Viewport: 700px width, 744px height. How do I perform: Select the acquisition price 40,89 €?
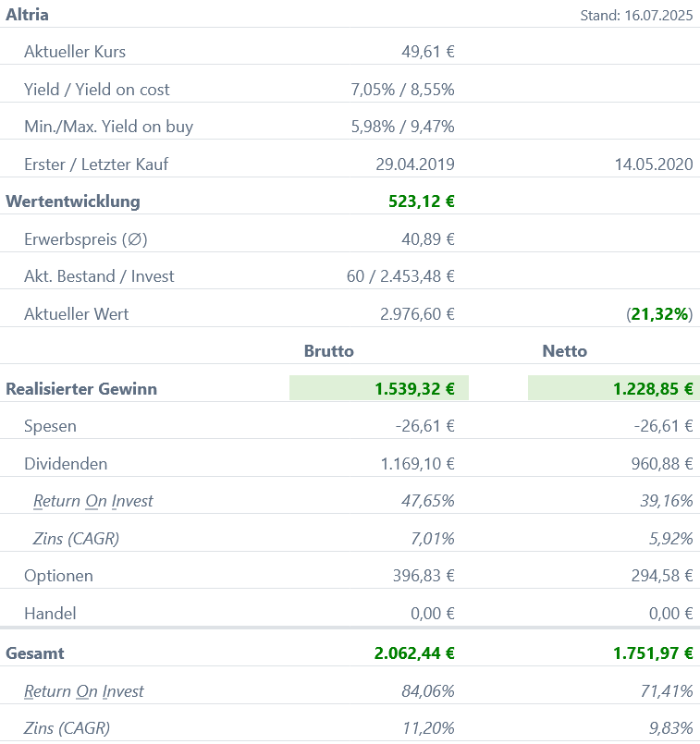coord(428,239)
